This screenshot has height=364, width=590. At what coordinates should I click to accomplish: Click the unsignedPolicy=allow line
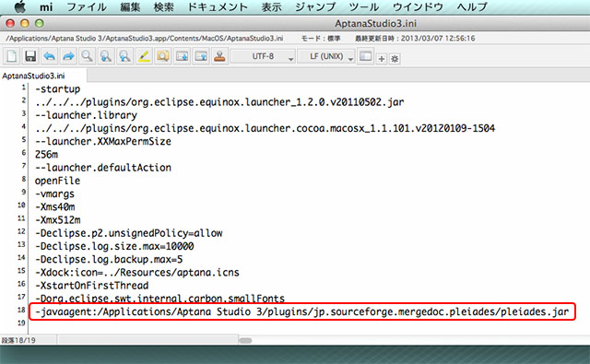click(129, 233)
